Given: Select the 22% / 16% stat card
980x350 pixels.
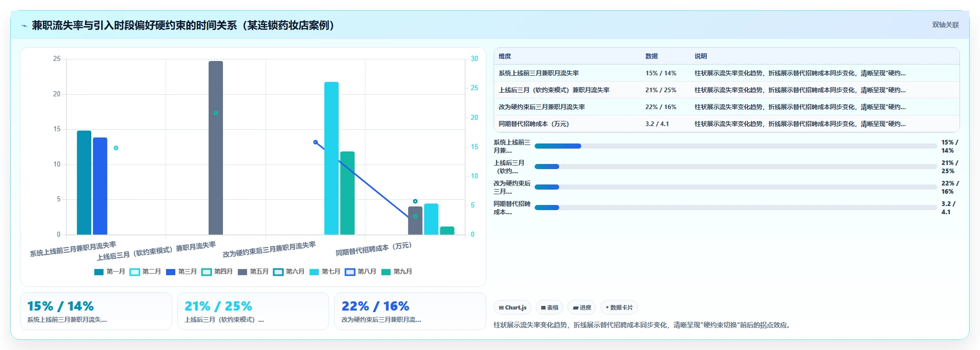Looking at the screenshot, I should (x=410, y=311).
